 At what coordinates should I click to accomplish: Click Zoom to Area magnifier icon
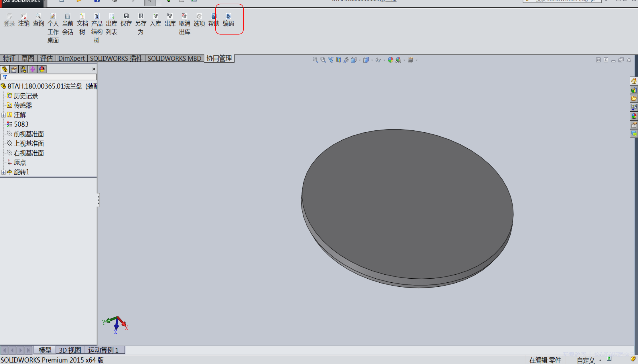click(323, 60)
